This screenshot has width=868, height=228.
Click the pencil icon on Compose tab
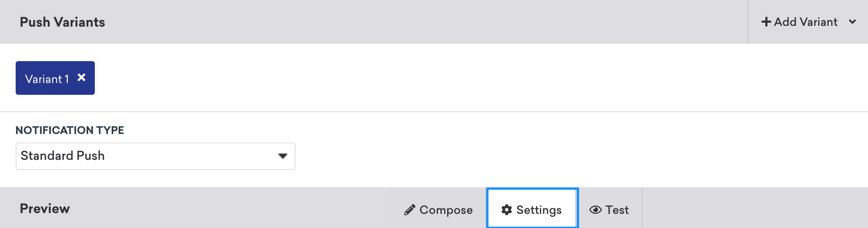pyautogui.click(x=409, y=210)
